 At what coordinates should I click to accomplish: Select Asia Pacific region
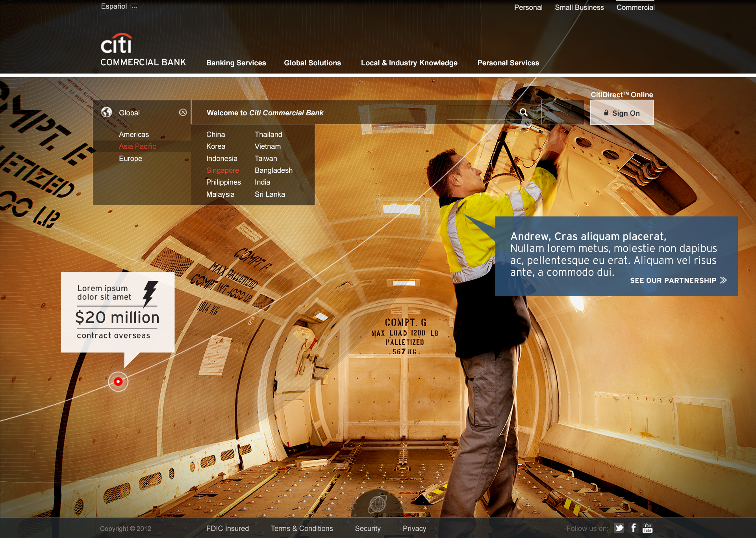(x=137, y=146)
